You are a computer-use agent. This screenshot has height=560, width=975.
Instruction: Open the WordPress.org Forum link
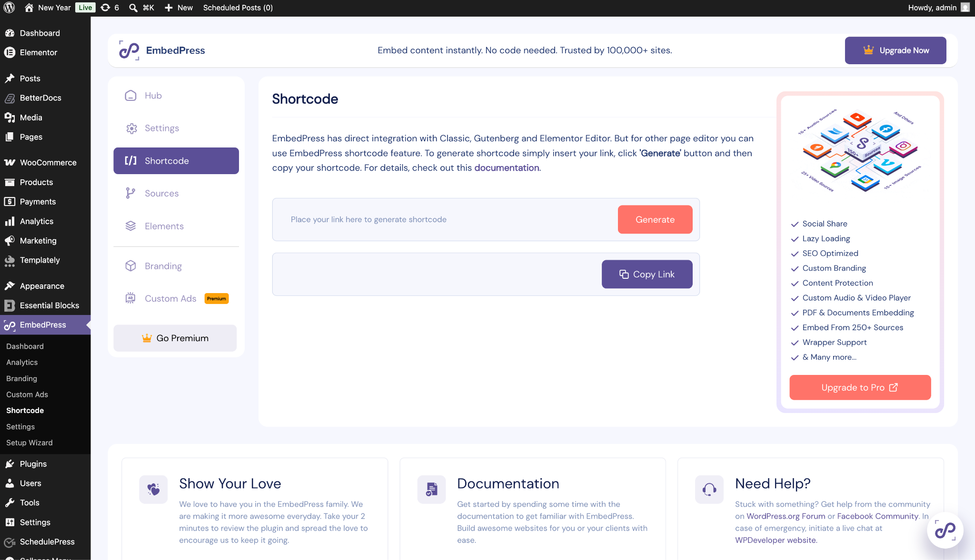786,516
